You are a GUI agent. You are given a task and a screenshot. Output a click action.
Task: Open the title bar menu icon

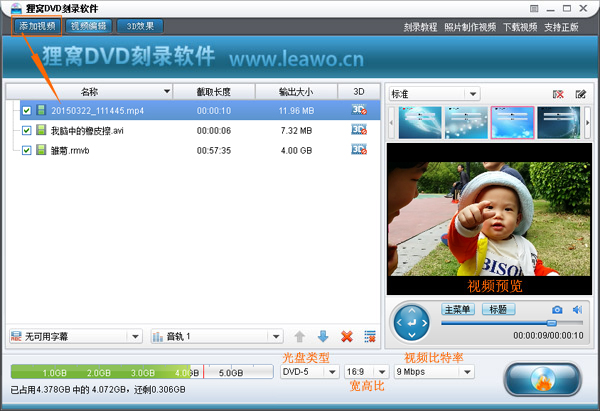[x=534, y=8]
